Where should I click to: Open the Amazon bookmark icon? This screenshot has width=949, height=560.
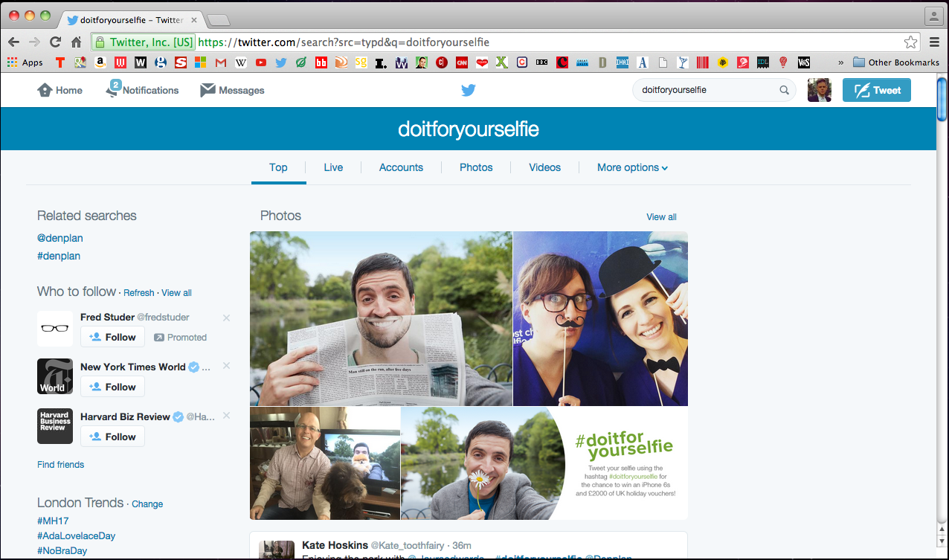[x=100, y=62]
